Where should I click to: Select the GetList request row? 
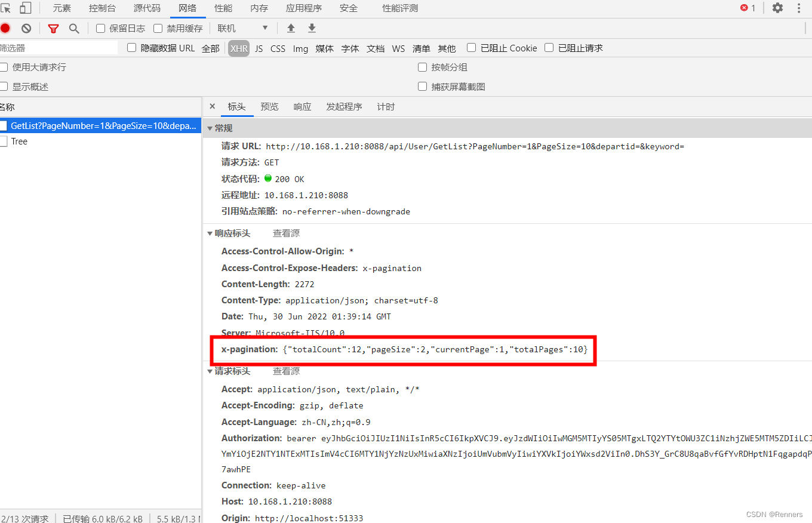tap(101, 126)
